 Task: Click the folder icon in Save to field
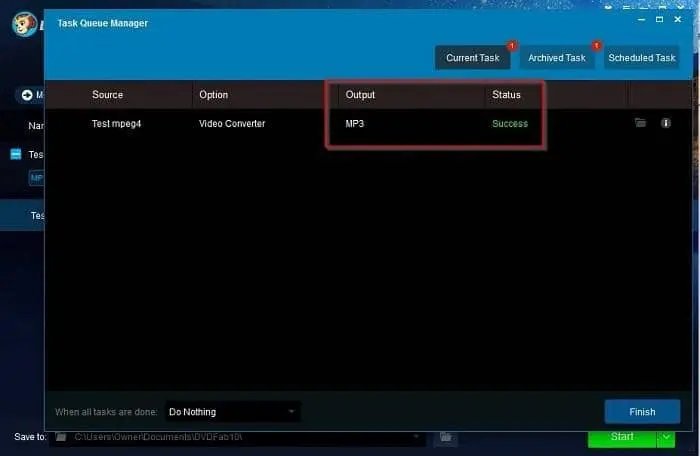(61, 437)
